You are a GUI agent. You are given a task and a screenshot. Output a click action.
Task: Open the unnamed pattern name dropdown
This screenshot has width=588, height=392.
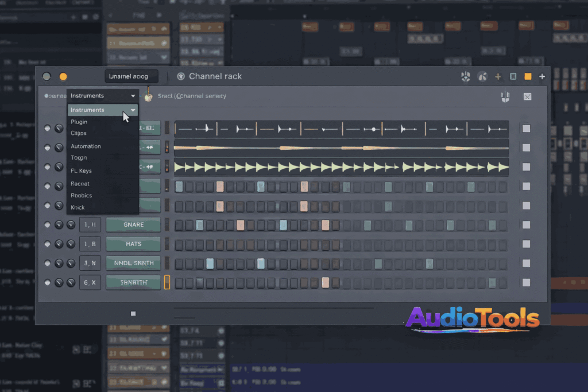131,76
